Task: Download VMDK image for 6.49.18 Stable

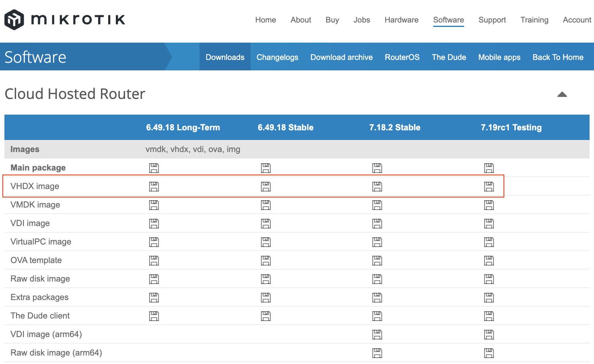Action: pyautogui.click(x=265, y=205)
